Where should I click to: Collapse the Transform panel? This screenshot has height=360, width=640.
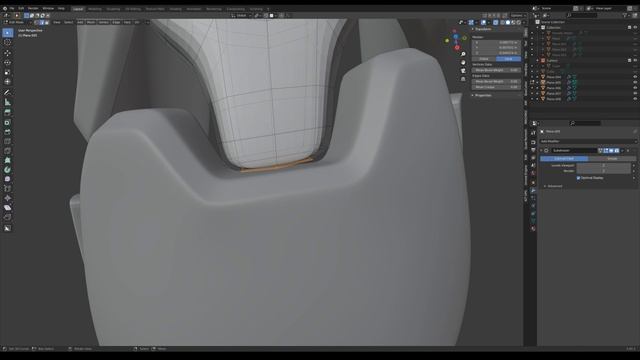[482, 29]
